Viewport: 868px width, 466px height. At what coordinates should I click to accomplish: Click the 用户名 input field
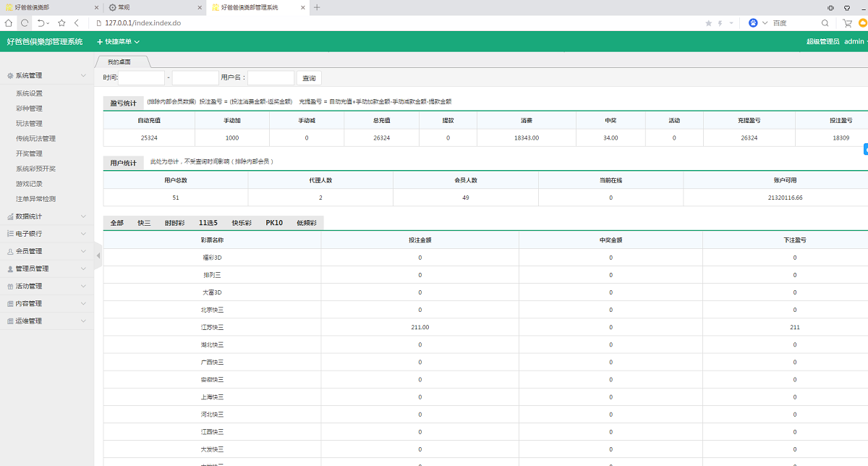[271, 78]
